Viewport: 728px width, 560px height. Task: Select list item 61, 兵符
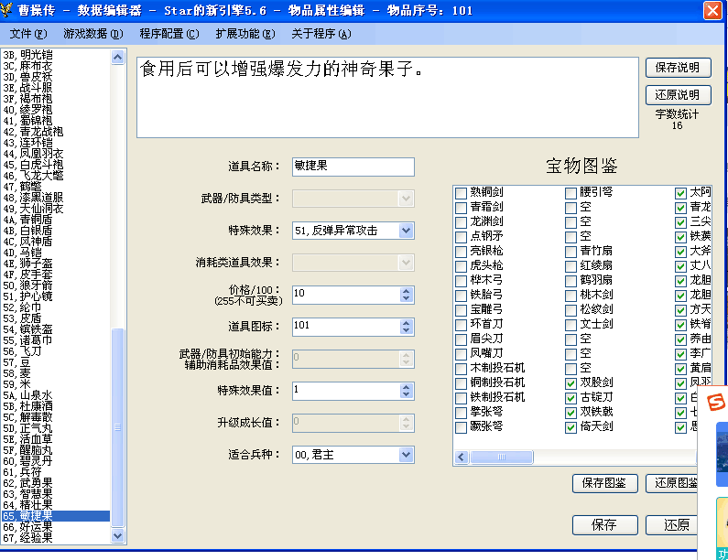click(x=56, y=472)
